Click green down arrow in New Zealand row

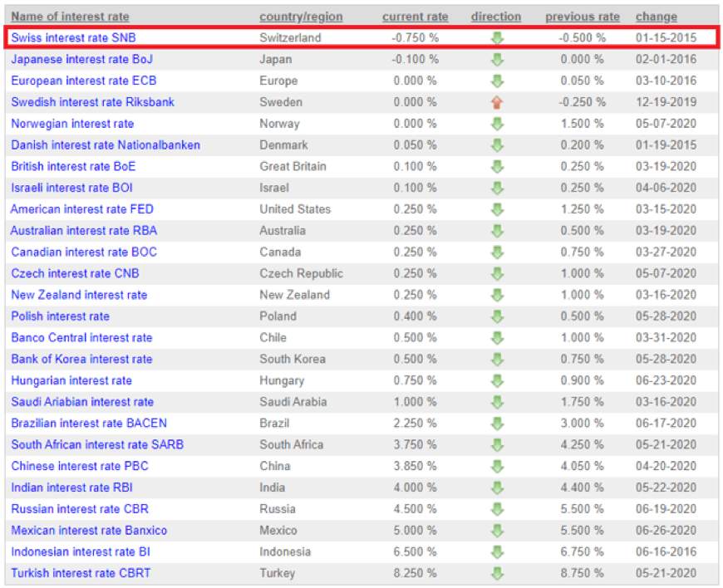497,295
